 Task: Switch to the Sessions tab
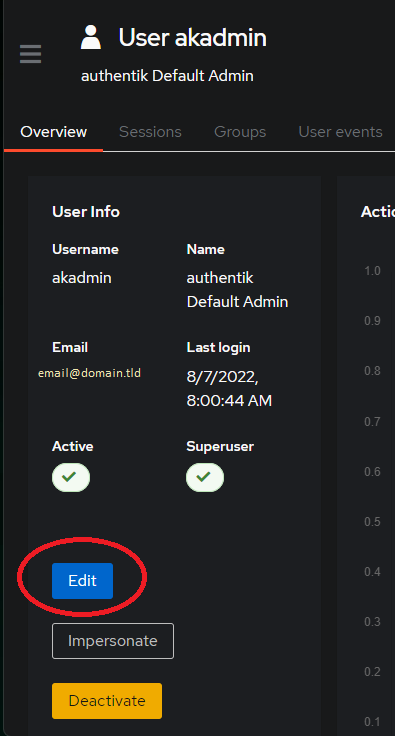tap(150, 132)
